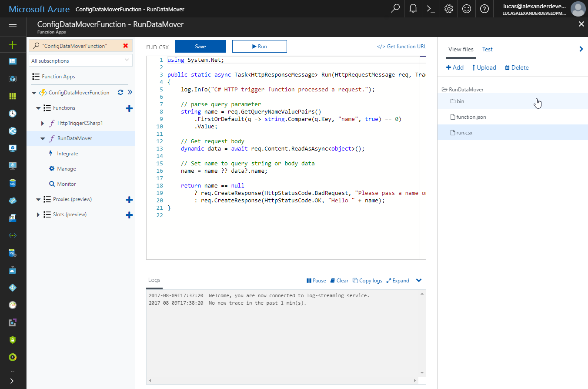Open the Marketplace shopping bag icon
This screenshot has width=588, height=389.
pos(13,270)
